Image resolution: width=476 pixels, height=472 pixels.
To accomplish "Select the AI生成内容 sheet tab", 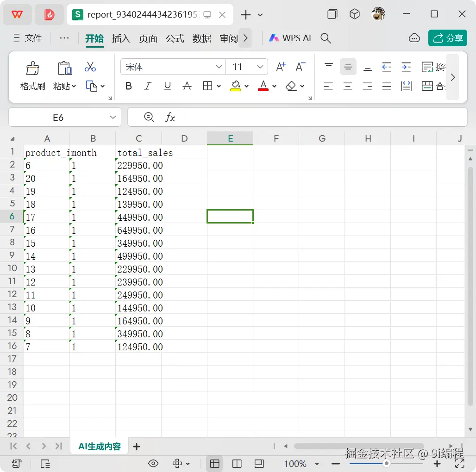I will point(99,446).
